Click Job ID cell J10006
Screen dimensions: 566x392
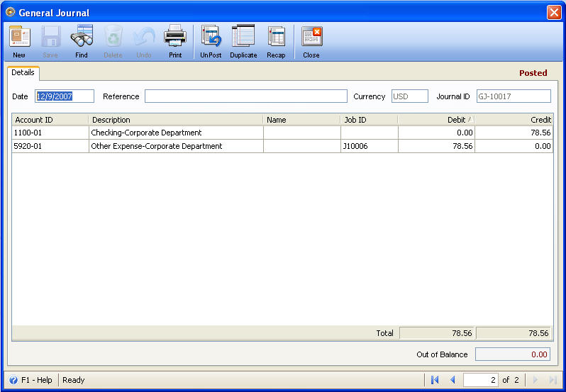tap(370, 146)
